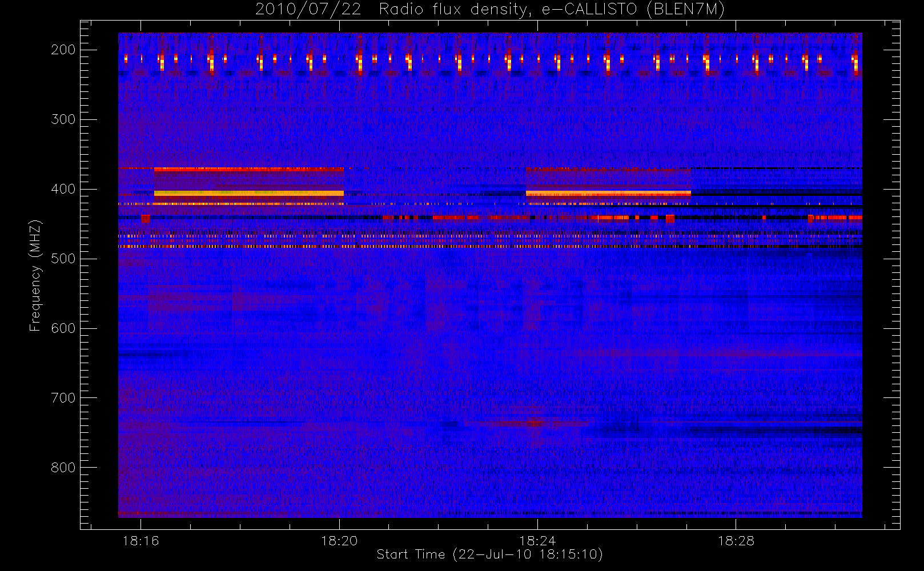Image resolution: width=924 pixels, height=571 pixels.
Task: Click the 18:28 time tick label
Action: [736, 541]
